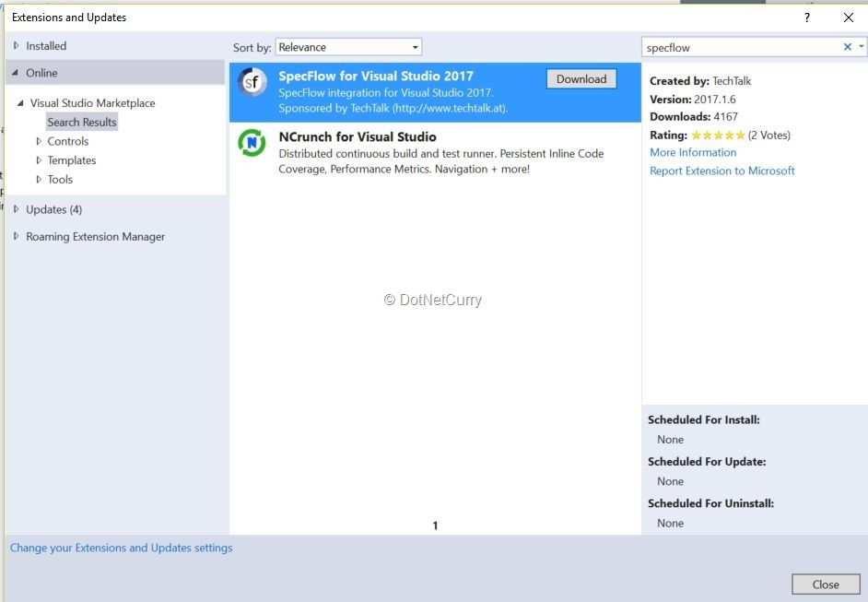Click the five-star rating for SpecFlow
Viewport: 868px width, 602px height.
[x=718, y=136]
